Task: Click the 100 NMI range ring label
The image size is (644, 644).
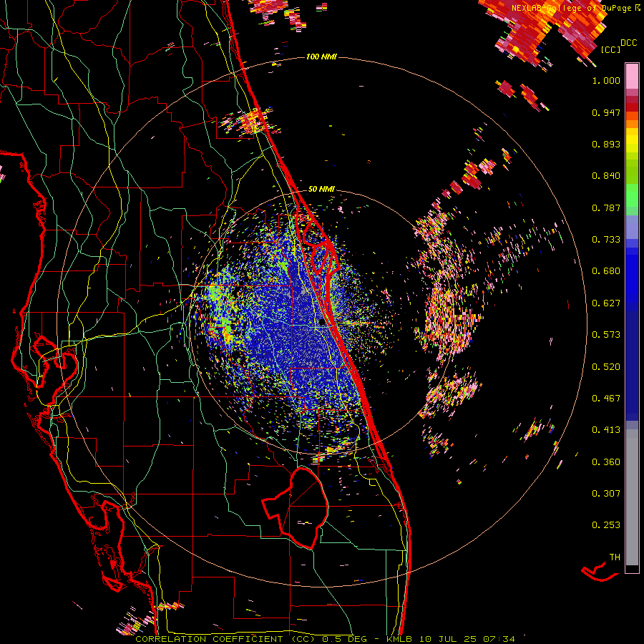Action: (x=321, y=57)
